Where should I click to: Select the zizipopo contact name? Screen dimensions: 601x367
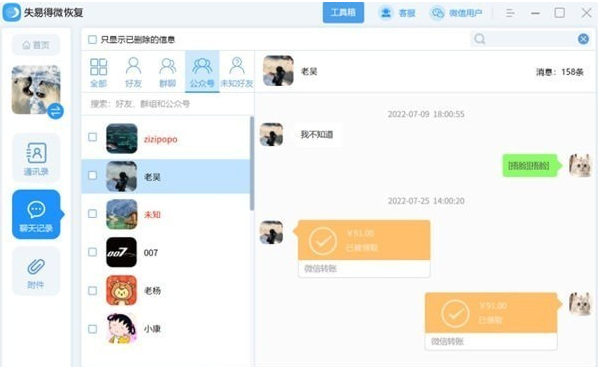pyautogui.click(x=161, y=139)
